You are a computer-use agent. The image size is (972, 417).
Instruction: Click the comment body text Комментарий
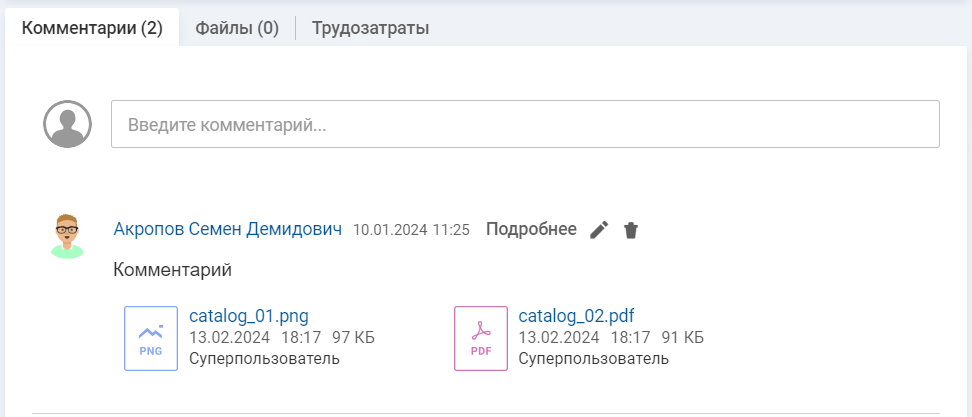click(172, 270)
